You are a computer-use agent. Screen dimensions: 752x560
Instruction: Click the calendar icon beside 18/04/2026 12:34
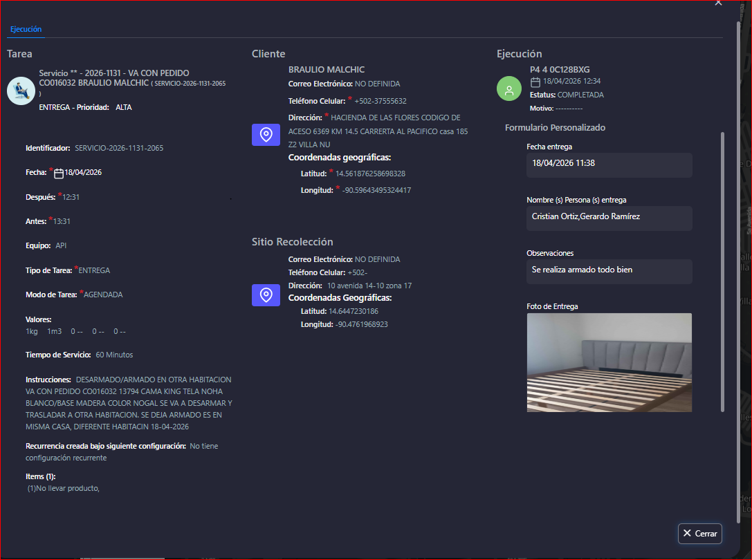click(535, 82)
